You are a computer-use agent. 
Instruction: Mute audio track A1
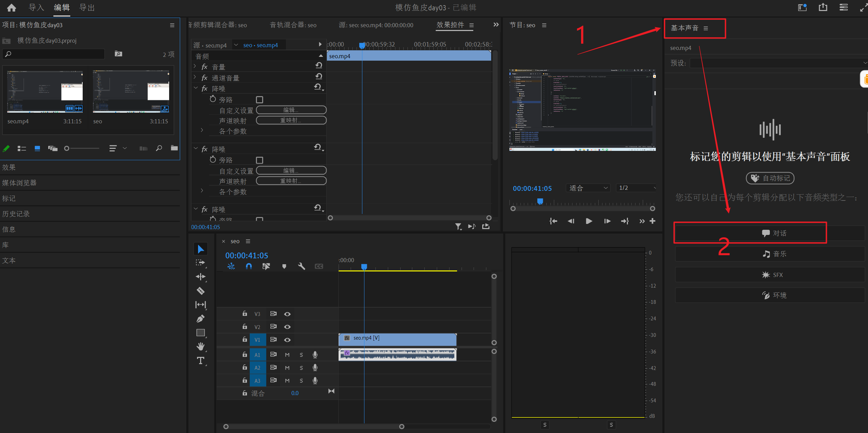287,355
